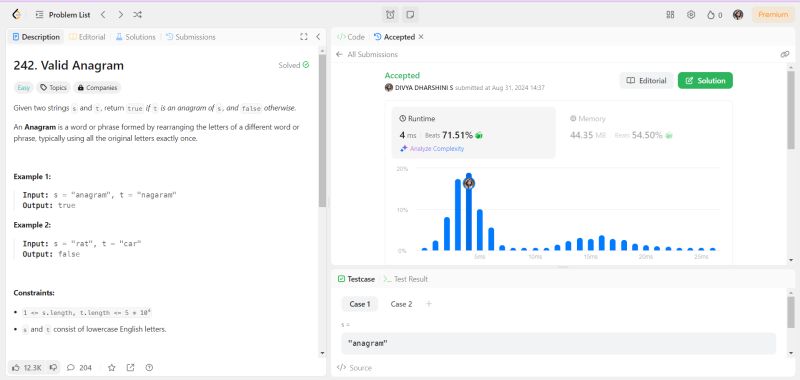Expand the Companies tag
This screenshot has height=380, width=800.
[97, 88]
